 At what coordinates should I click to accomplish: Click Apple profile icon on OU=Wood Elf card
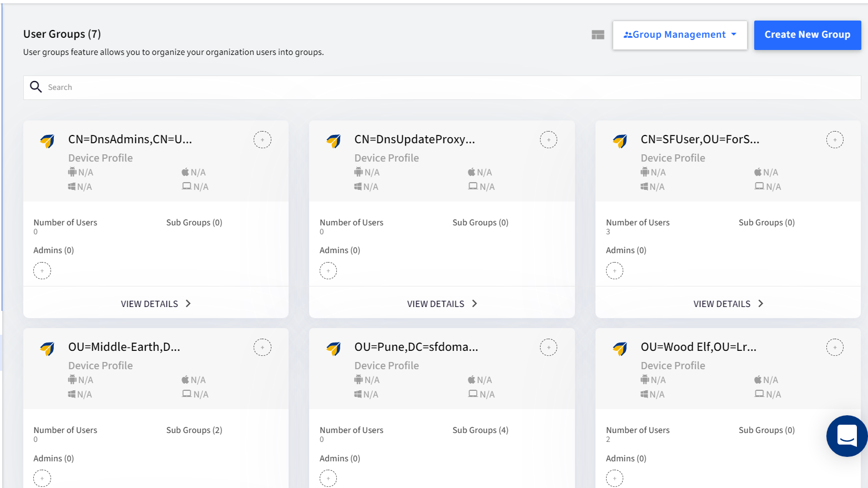pyautogui.click(x=758, y=380)
